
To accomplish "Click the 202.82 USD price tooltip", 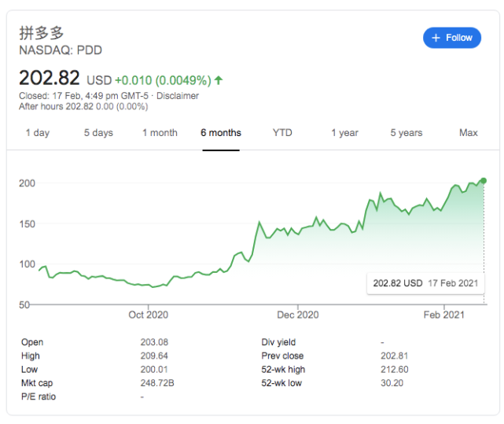I will [425, 283].
